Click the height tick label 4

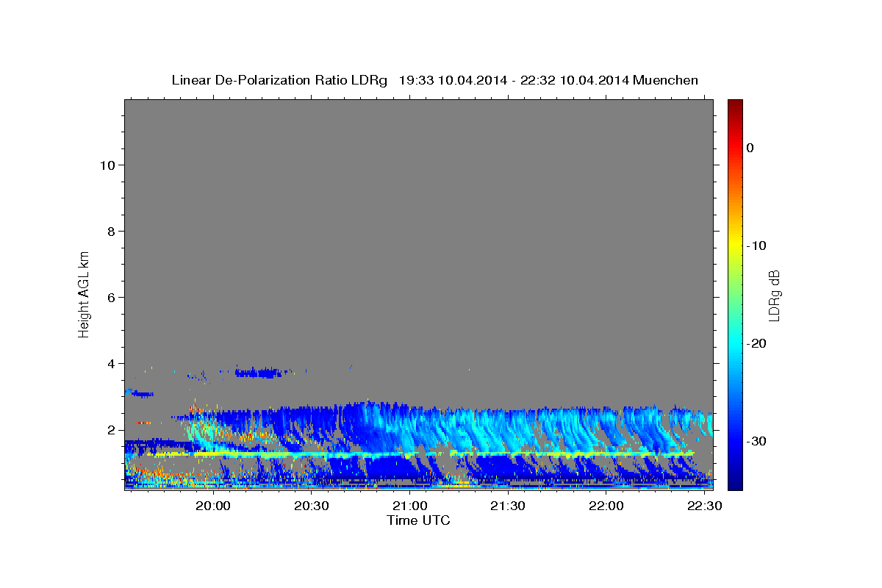110,363
